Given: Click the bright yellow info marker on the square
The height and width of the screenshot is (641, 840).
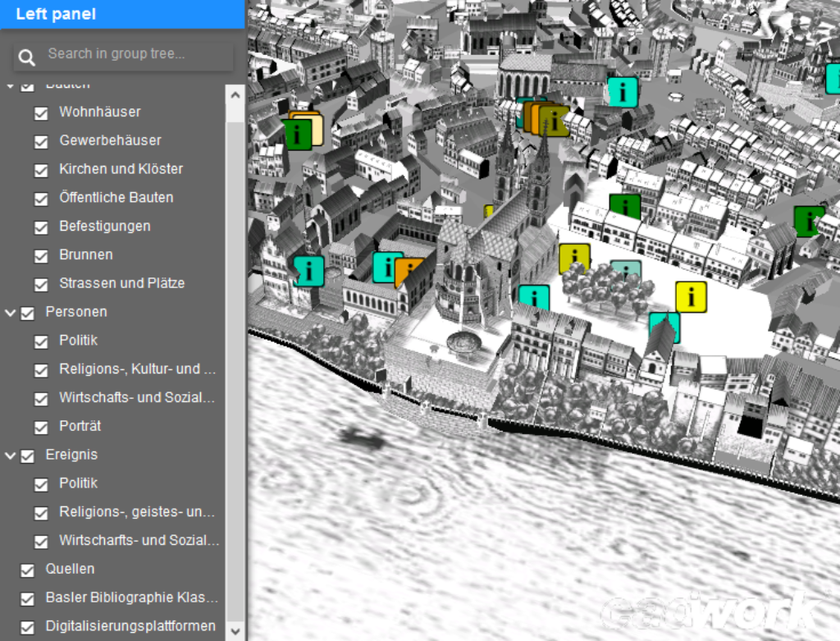Looking at the screenshot, I should click(691, 296).
